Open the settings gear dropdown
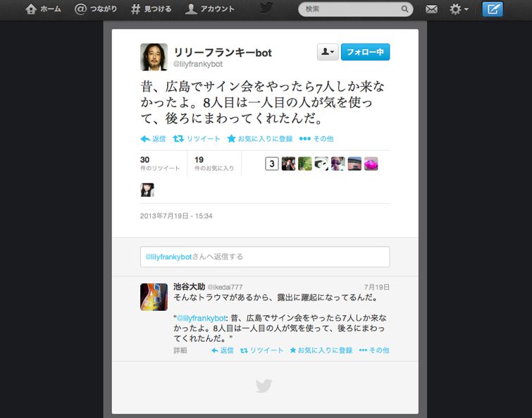 coord(459,9)
